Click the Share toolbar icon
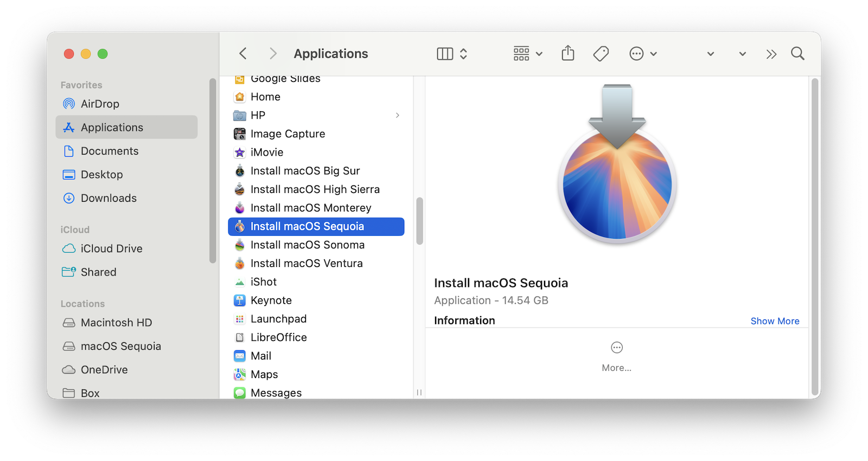 pos(568,53)
